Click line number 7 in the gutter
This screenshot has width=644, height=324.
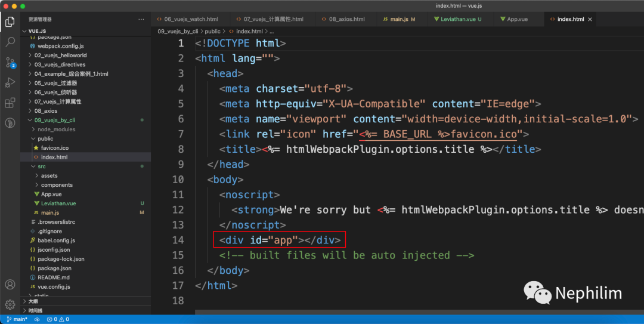pos(181,134)
